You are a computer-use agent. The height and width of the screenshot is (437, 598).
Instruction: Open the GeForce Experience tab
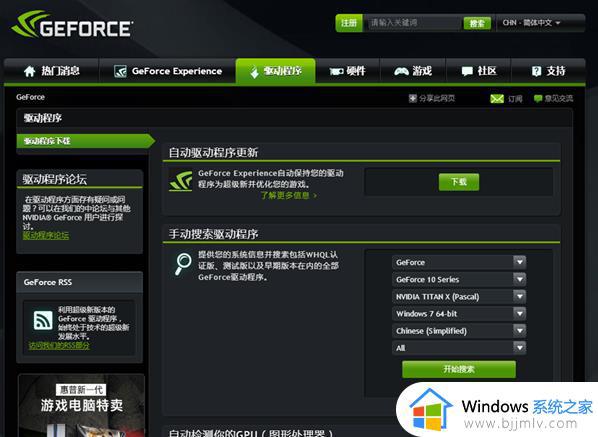click(167, 71)
